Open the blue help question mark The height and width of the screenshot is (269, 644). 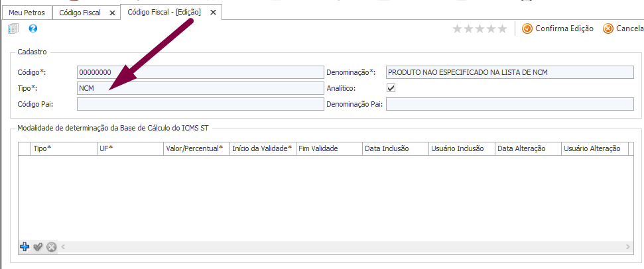tap(33, 28)
